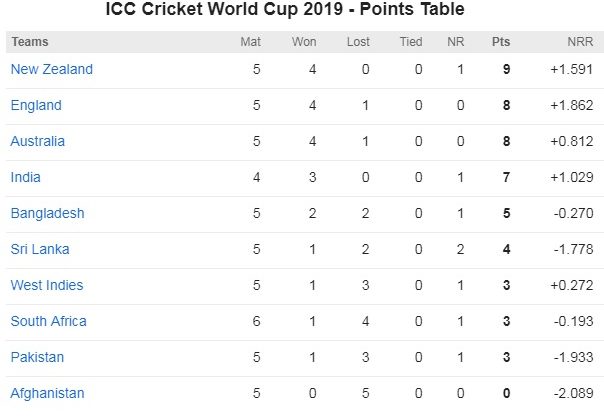The height and width of the screenshot is (420, 604).
Task: Click the Australia team link
Action: (38, 141)
